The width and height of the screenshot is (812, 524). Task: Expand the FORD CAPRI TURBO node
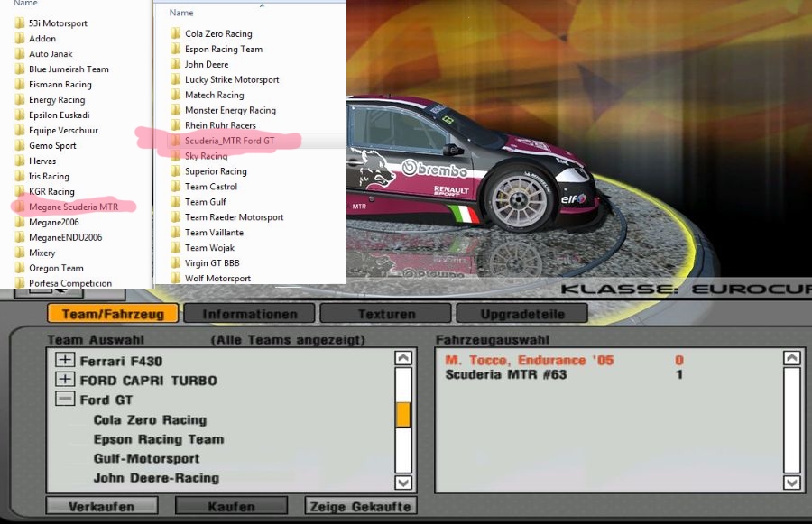point(65,380)
